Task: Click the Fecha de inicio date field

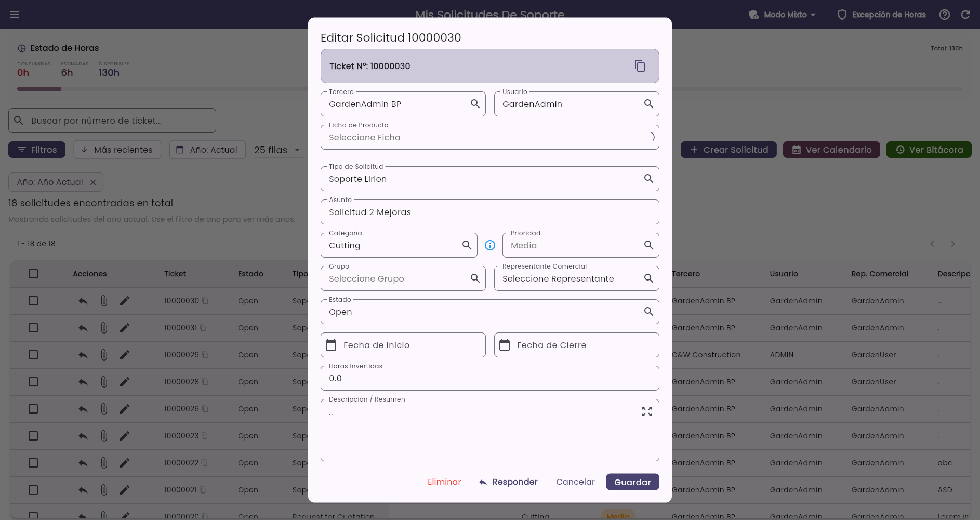Action: [403, 345]
